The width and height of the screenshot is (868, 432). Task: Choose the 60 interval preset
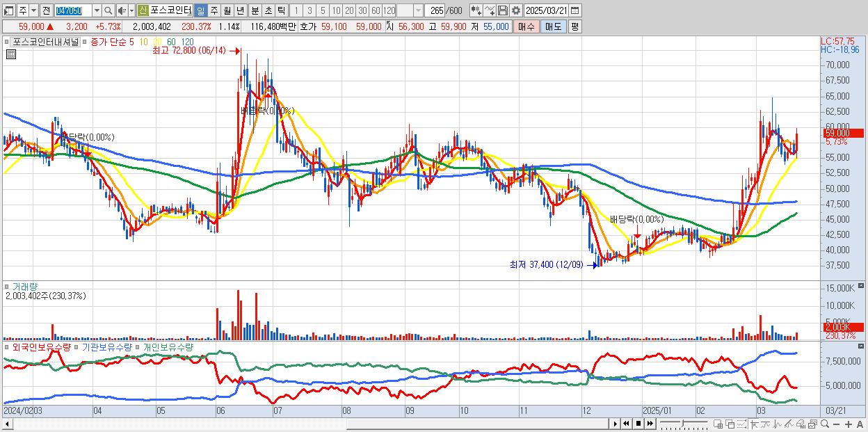coord(376,10)
